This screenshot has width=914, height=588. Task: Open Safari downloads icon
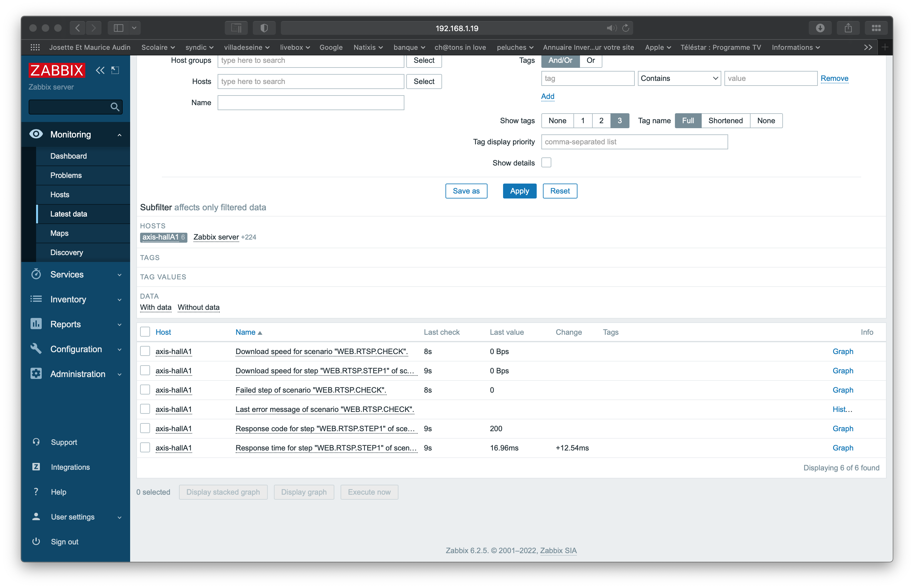click(820, 28)
